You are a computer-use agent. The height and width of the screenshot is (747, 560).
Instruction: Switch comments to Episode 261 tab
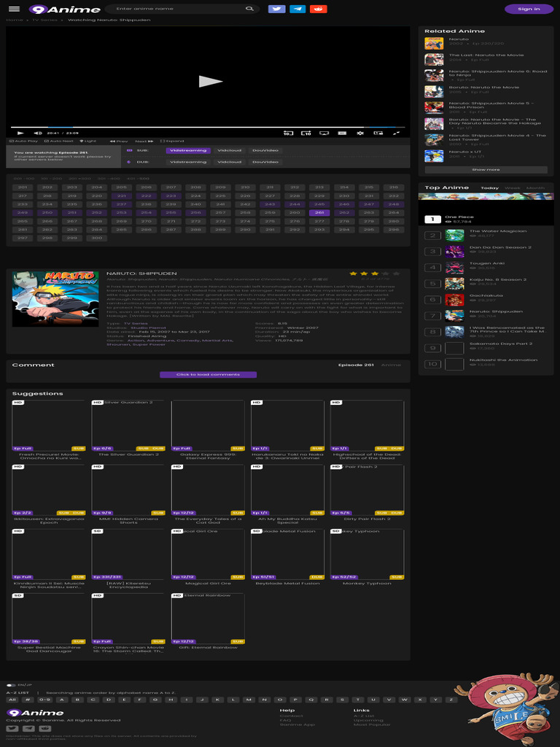point(356,365)
